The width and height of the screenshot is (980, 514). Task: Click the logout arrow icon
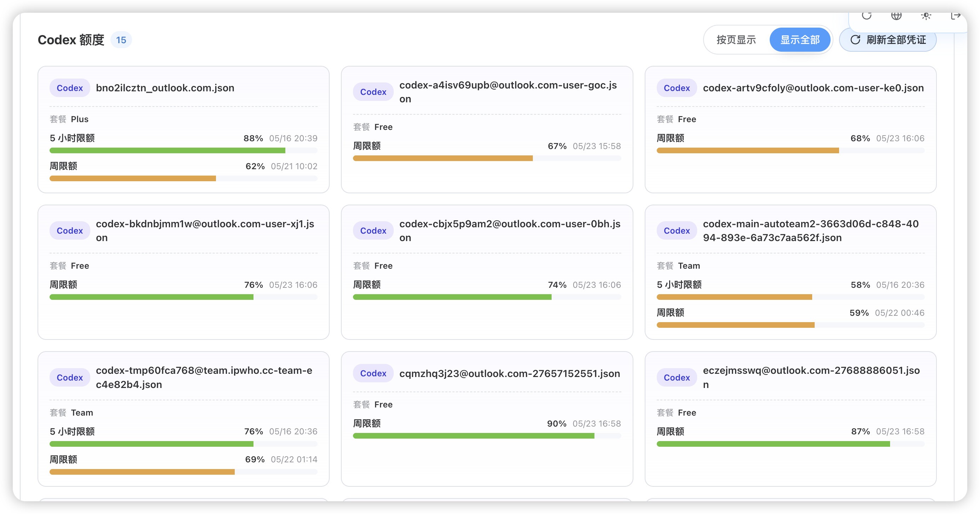click(956, 16)
